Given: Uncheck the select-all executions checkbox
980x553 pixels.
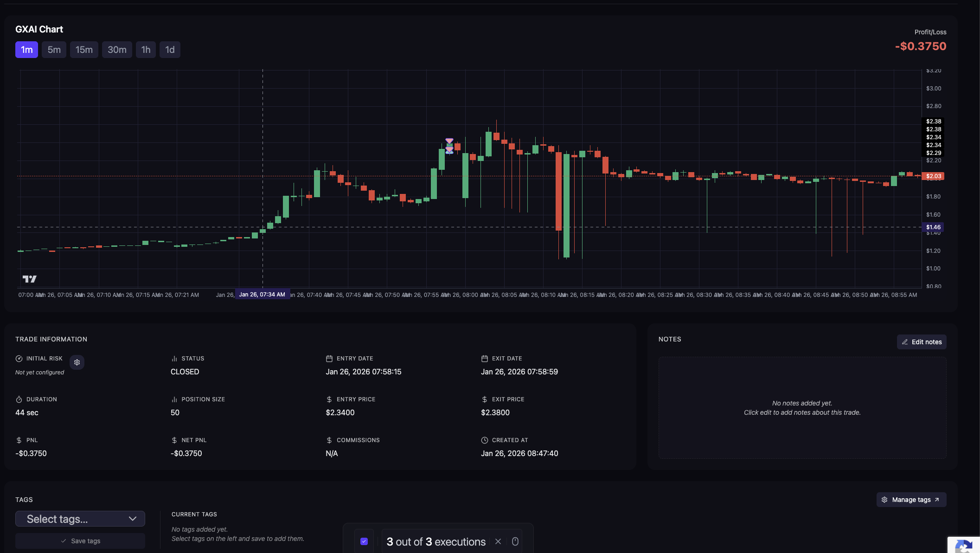Looking at the screenshot, I should click(364, 541).
